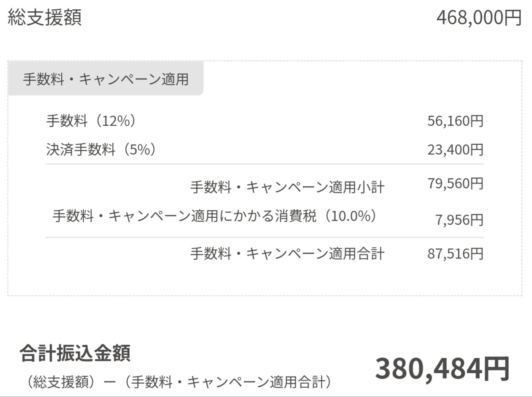This screenshot has height=397, width=532.
Task: Select the 468,000円 total support amount
Action: click(479, 17)
